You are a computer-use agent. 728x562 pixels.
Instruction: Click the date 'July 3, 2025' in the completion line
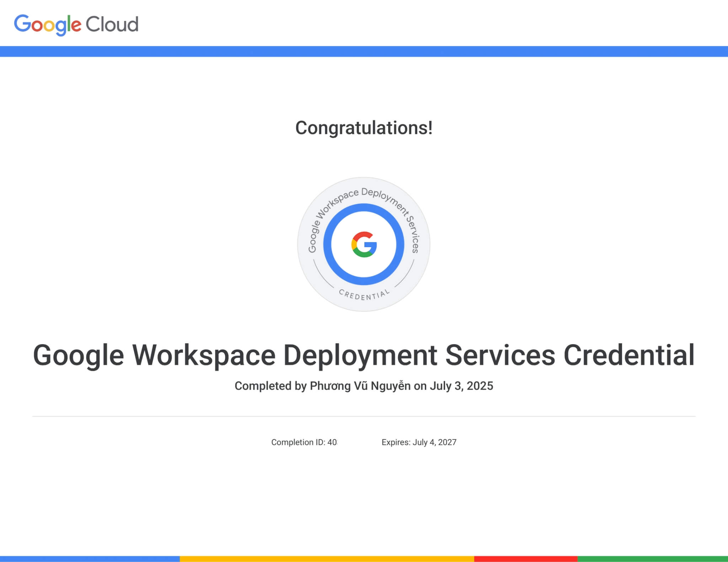click(x=461, y=385)
